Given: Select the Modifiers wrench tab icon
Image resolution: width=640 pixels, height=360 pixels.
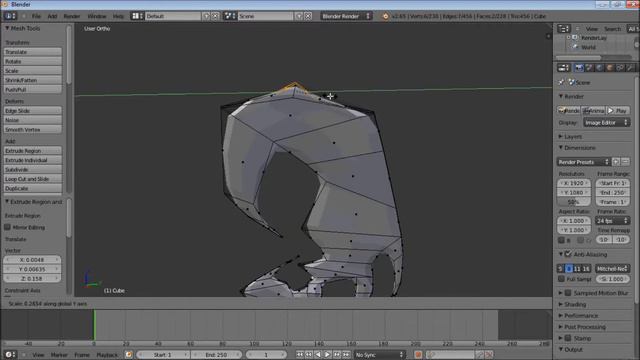Looking at the screenshot, I should 630,68.
